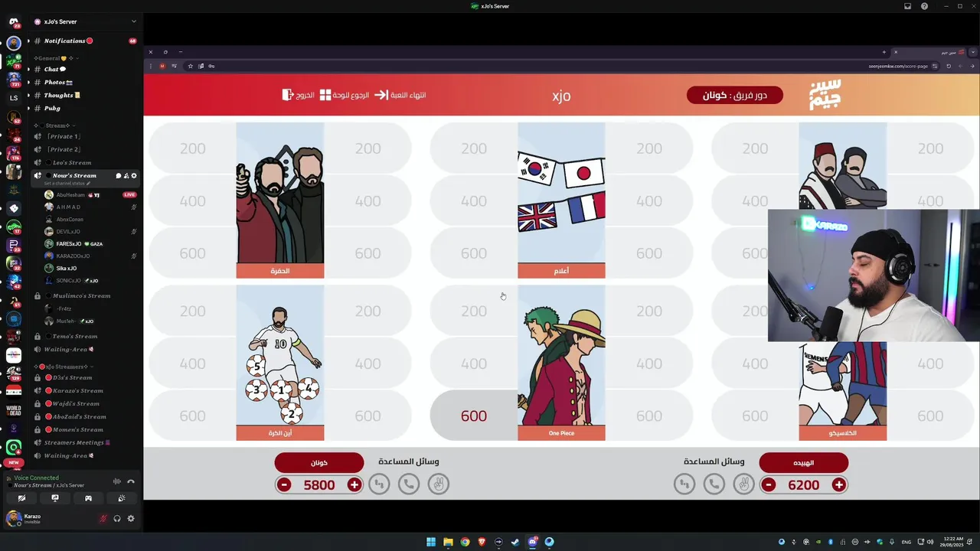Toggle deafen headphones icon in user panel
Image resolution: width=980 pixels, height=551 pixels.
tap(117, 518)
